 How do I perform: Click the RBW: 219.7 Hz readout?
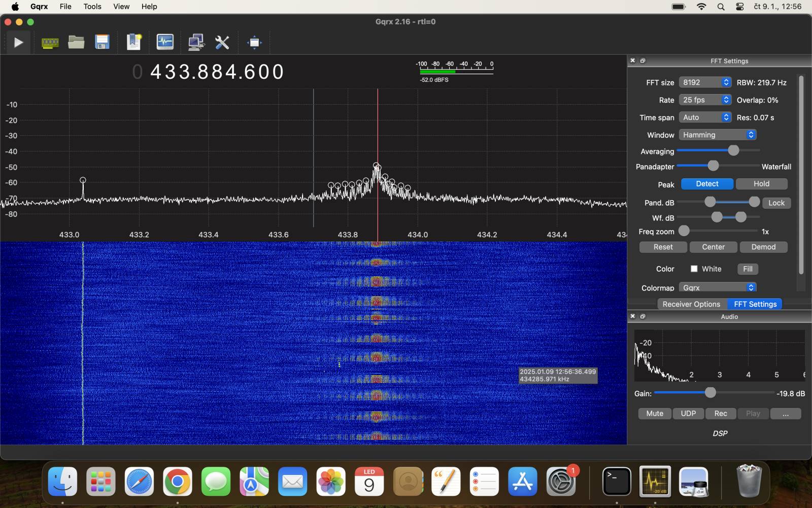[761, 82]
